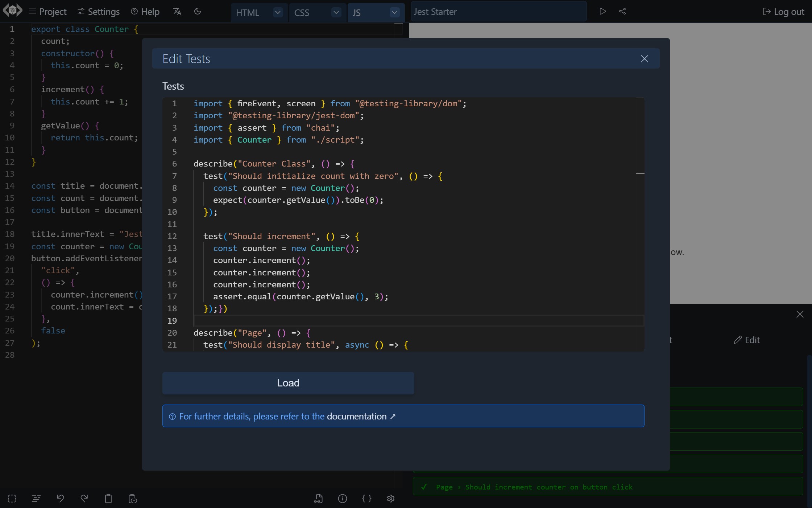The width and height of the screenshot is (812, 508).
Task: Click the Jest Starter project name field
Action: [x=498, y=11]
